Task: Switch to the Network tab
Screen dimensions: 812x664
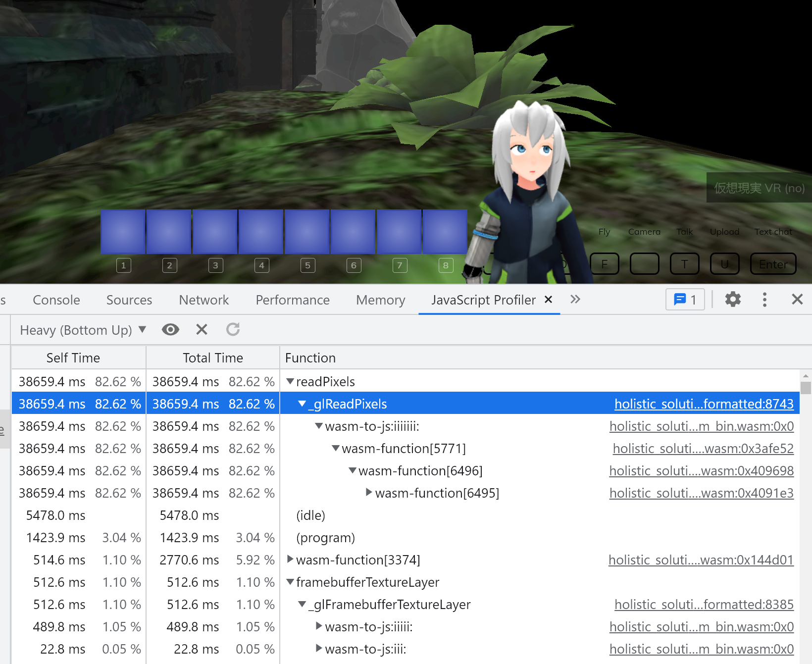Action: point(204,300)
